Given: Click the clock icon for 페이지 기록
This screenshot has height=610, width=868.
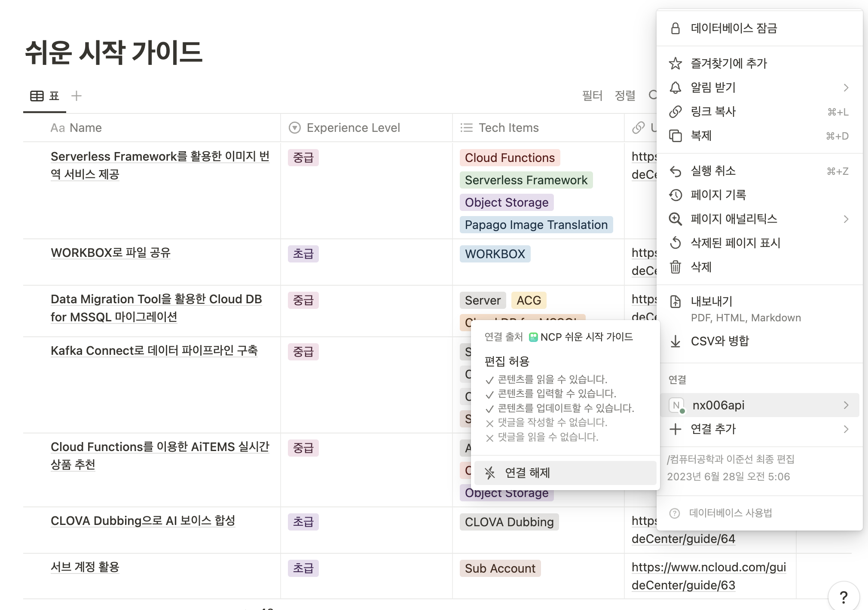Looking at the screenshot, I should tap(675, 195).
